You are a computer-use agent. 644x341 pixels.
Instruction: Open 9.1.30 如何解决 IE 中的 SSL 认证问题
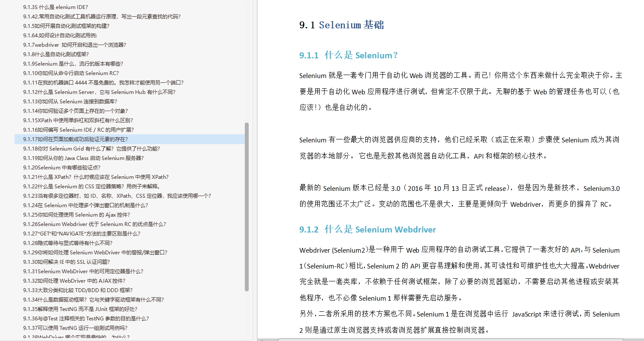(x=66, y=262)
